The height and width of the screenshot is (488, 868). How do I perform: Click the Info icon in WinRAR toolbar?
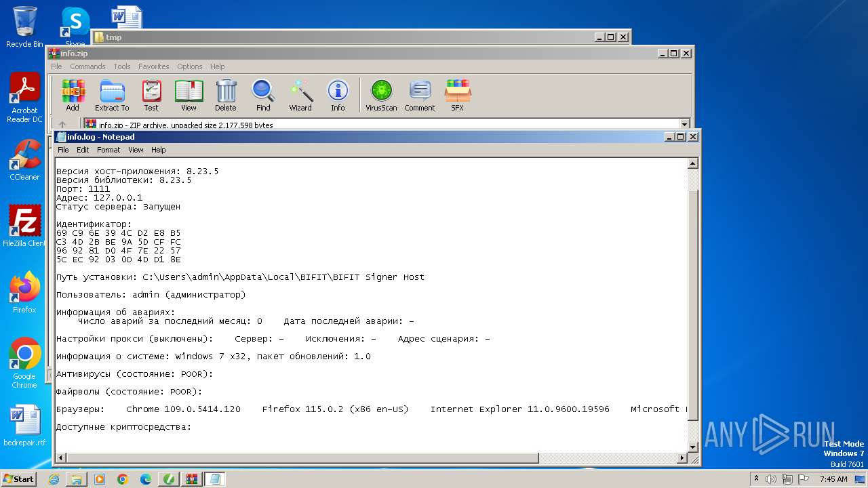click(x=338, y=95)
